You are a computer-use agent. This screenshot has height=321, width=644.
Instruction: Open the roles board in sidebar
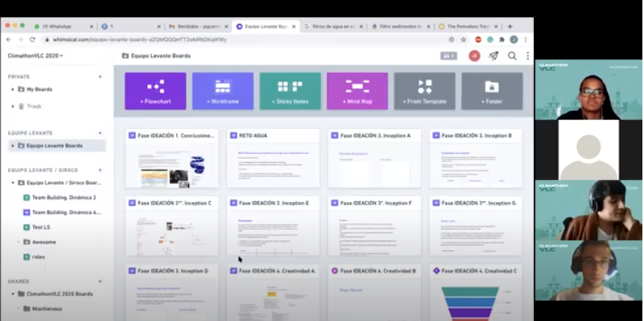click(34, 257)
